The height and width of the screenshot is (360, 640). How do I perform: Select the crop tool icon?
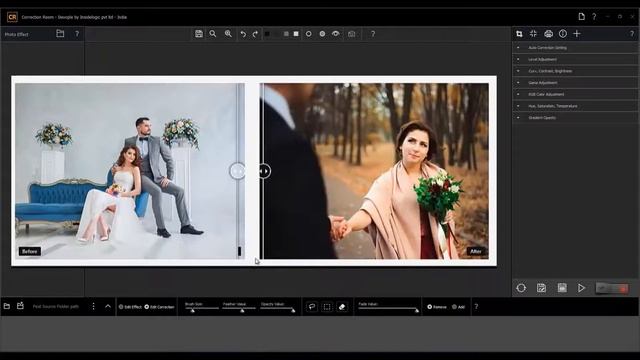point(519,34)
